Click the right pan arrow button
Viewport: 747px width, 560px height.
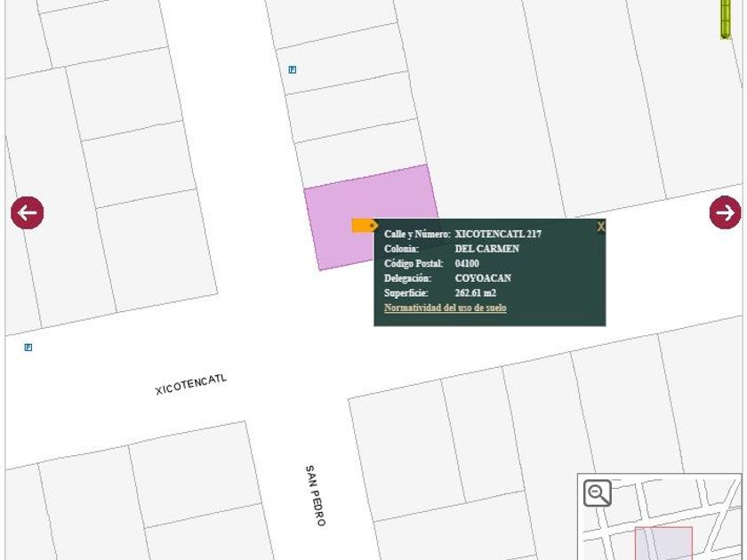click(725, 212)
